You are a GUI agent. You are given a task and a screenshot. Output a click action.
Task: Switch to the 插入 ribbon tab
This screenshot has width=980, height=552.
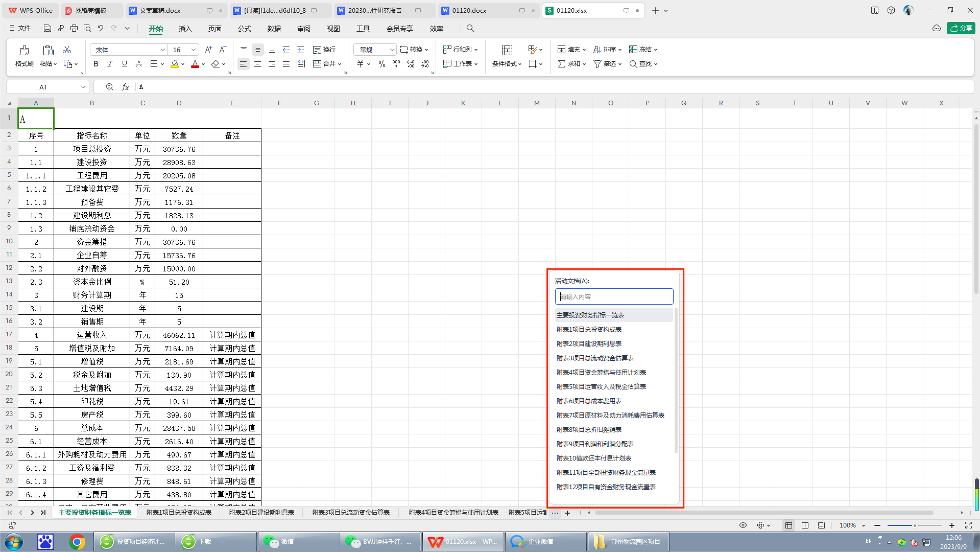(x=185, y=29)
